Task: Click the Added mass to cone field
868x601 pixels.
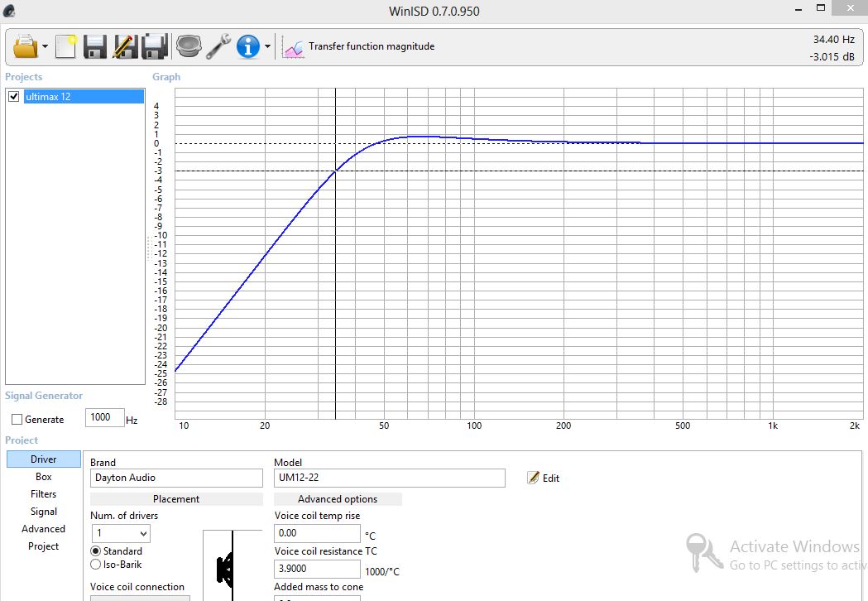Action: 317,599
